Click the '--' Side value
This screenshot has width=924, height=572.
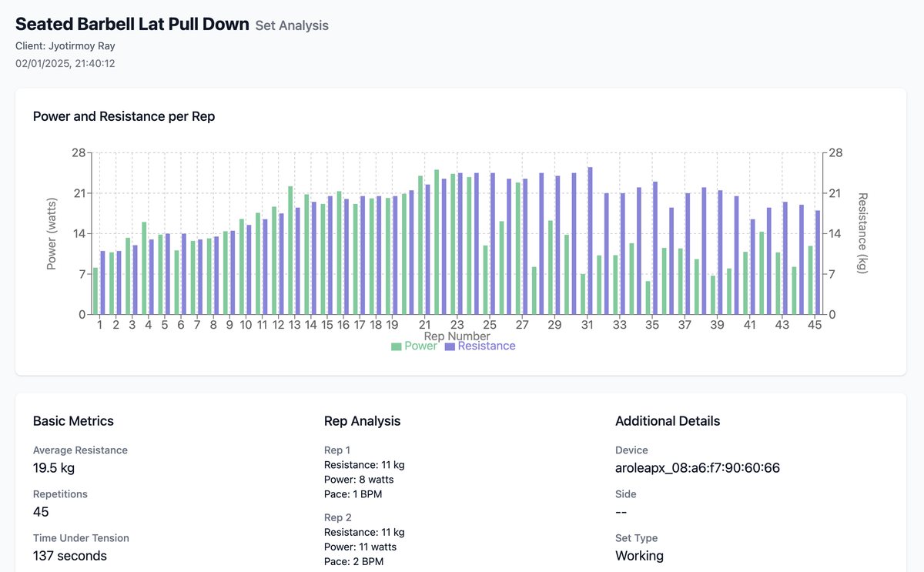(x=621, y=512)
